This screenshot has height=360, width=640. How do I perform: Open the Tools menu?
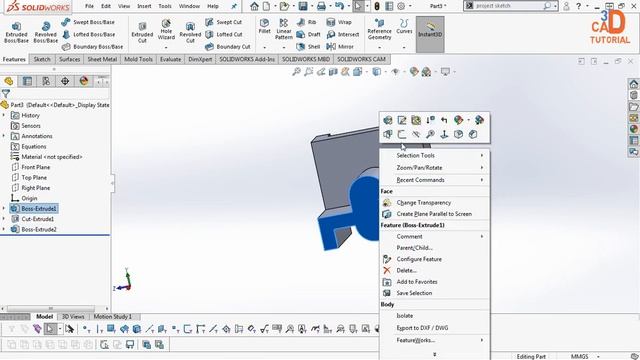[165, 6]
